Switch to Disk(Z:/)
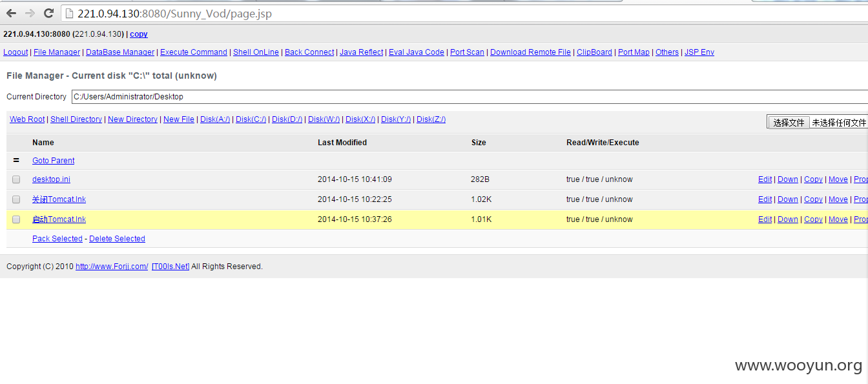 click(431, 119)
